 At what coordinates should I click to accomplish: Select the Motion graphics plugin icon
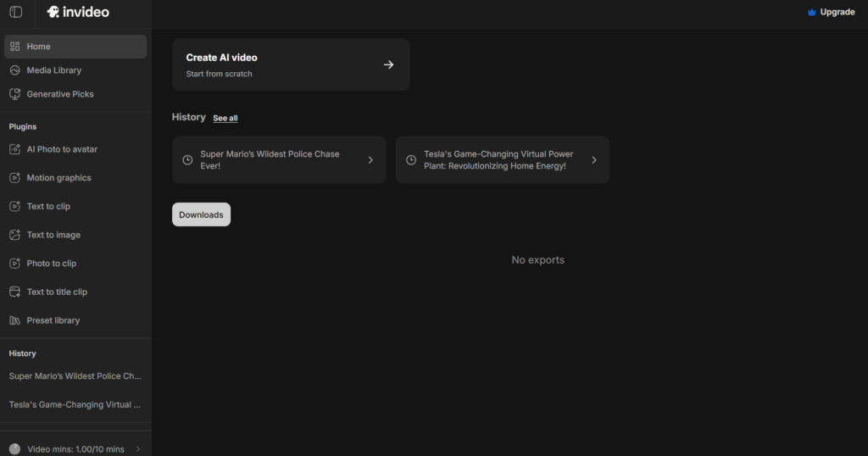pos(14,178)
